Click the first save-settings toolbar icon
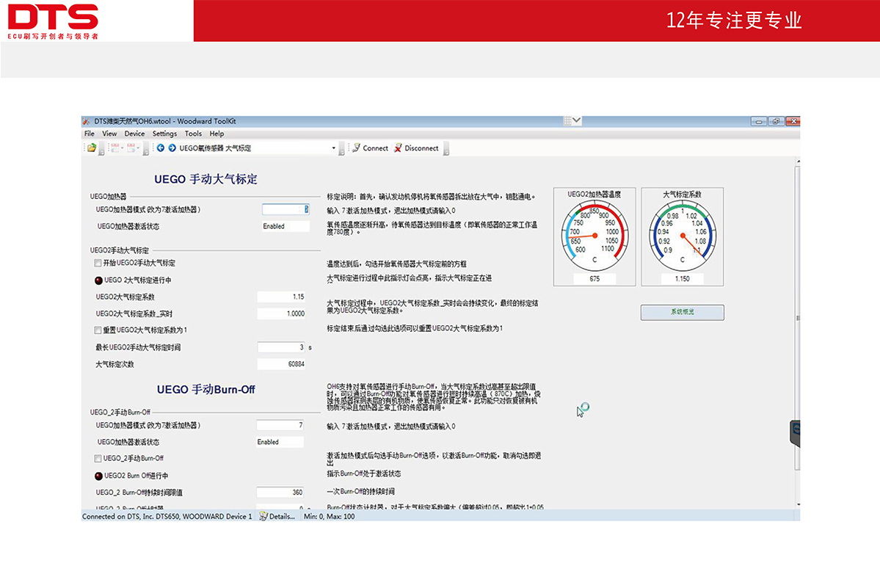 pyautogui.click(x=114, y=148)
